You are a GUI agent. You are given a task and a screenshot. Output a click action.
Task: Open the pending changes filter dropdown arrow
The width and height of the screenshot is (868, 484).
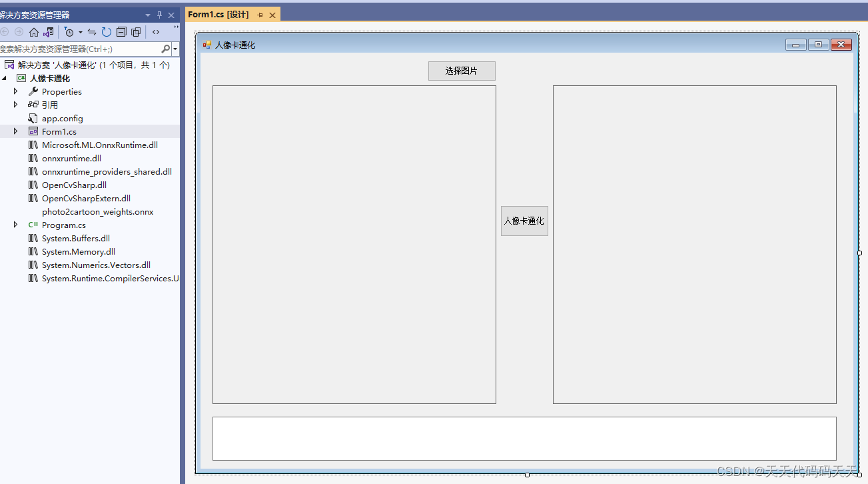coord(81,32)
